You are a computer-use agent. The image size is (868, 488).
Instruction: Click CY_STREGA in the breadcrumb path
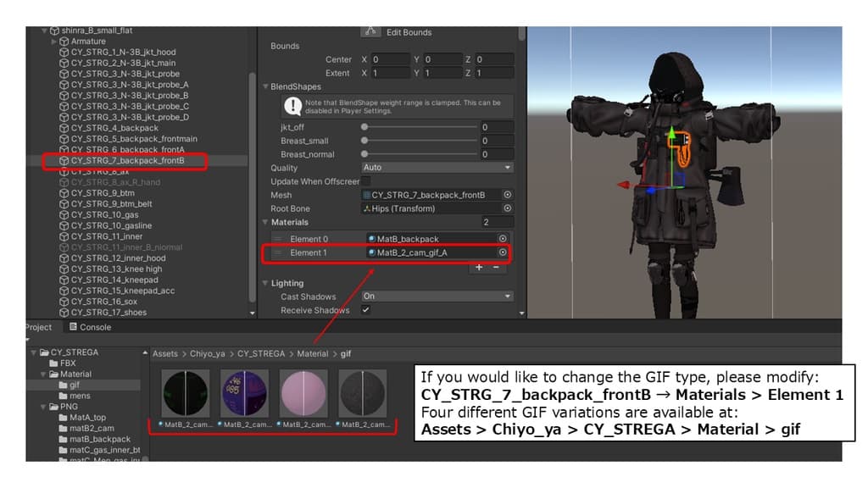261,353
